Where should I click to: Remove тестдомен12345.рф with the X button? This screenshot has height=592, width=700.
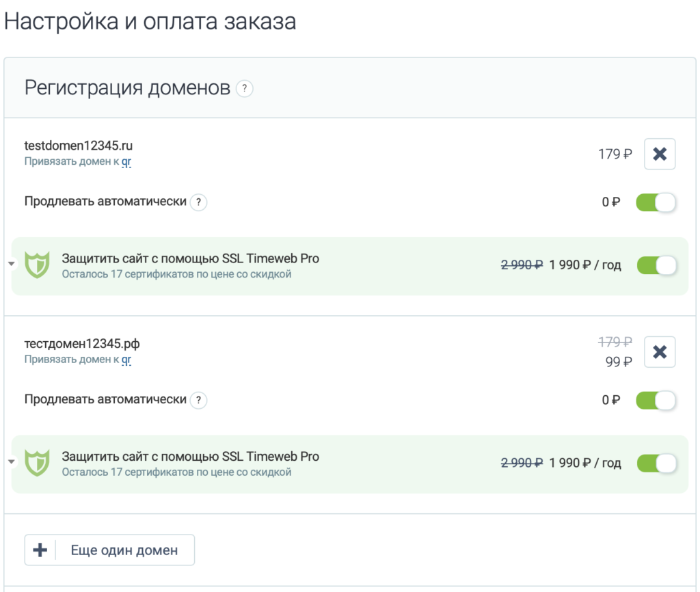660,352
